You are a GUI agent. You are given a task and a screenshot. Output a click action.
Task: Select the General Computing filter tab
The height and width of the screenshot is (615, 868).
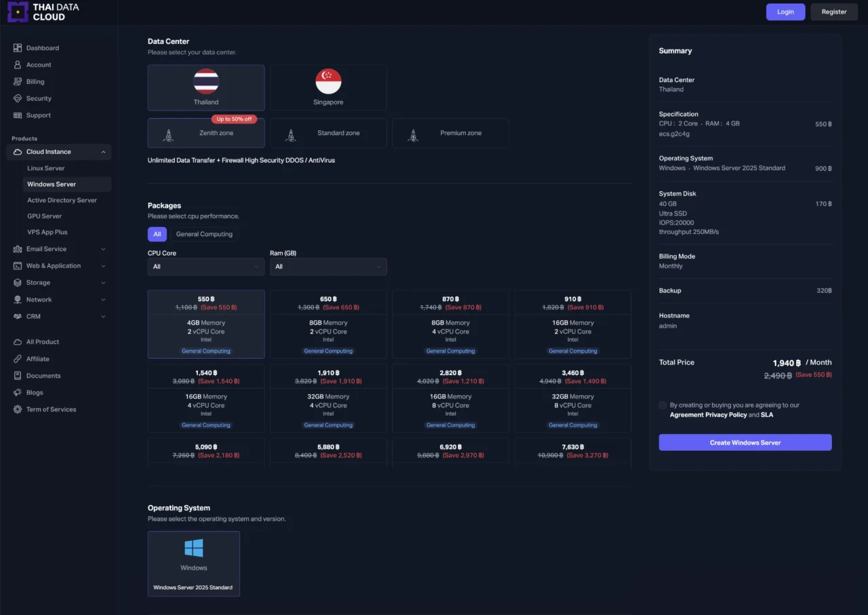point(204,234)
